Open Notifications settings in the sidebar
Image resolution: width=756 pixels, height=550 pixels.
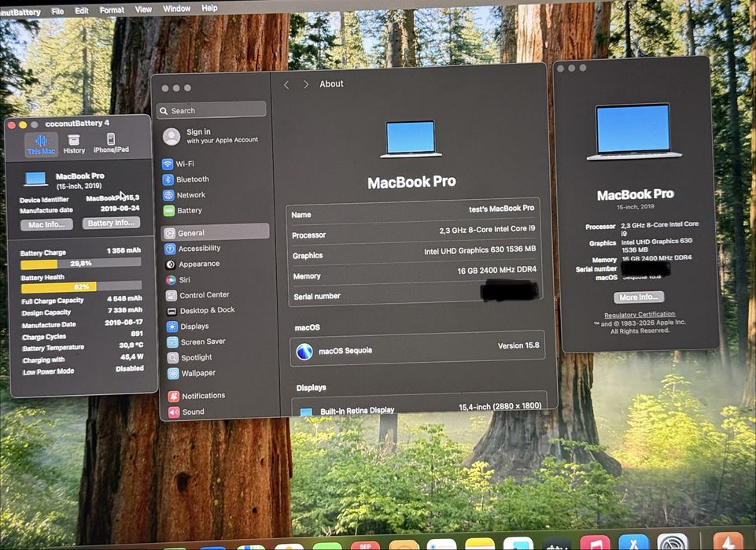(x=197, y=396)
